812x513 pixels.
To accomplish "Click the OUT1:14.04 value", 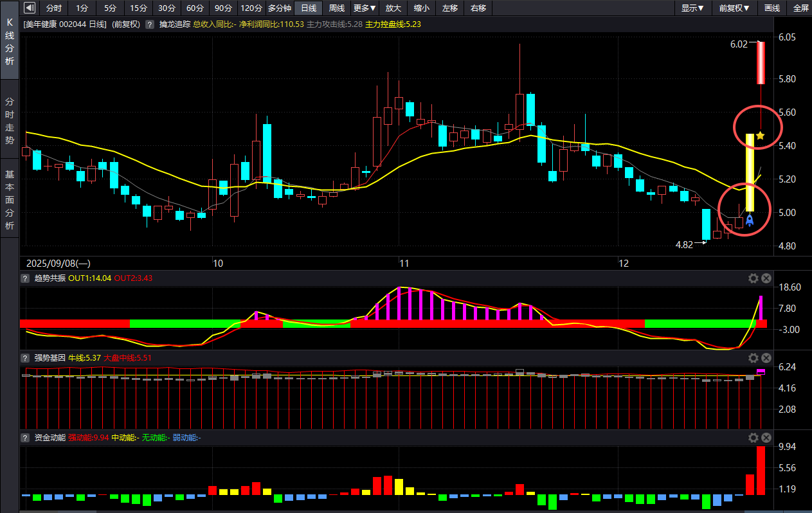I will [90, 278].
